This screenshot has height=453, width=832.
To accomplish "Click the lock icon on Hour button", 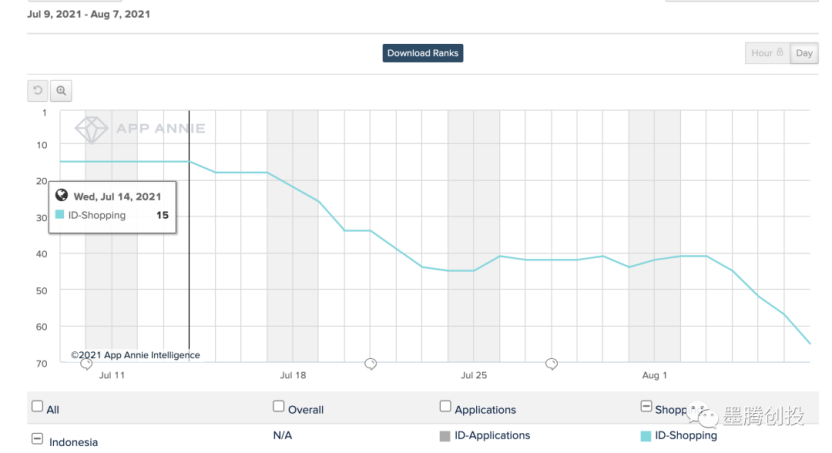I will 780,53.
